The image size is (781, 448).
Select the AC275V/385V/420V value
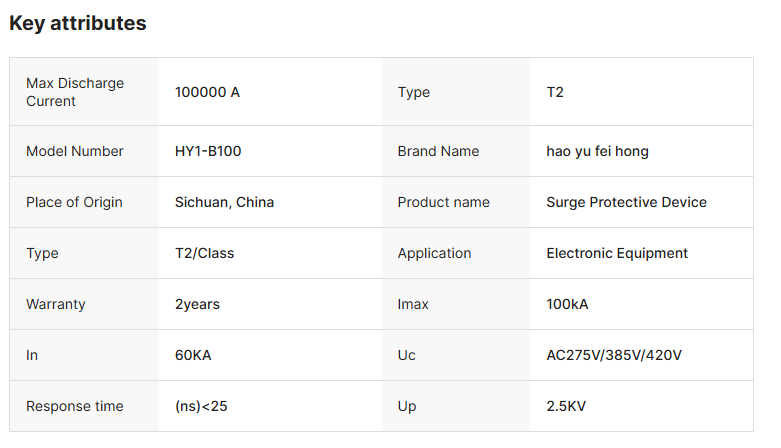coord(614,355)
